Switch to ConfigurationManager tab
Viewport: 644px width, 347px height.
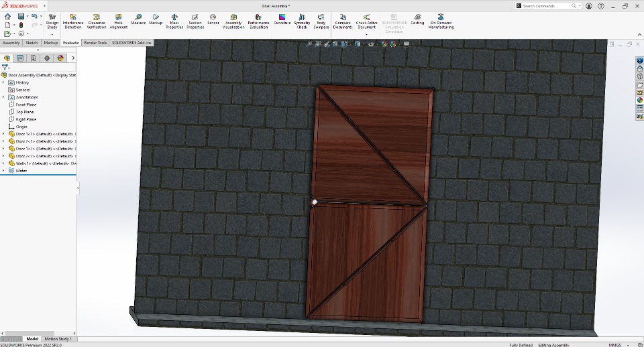(x=34, y=58)
